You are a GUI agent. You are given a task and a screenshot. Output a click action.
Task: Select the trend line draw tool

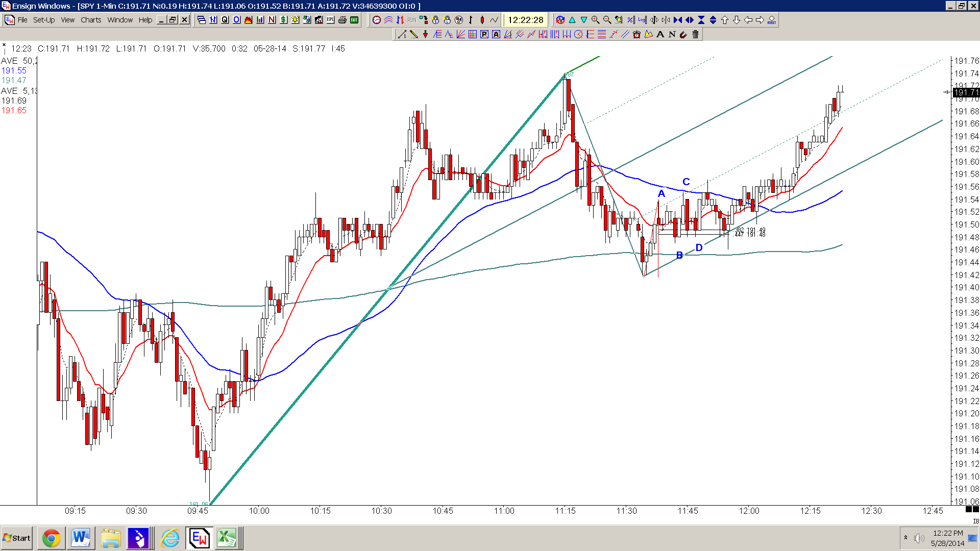tap(402, 34)
